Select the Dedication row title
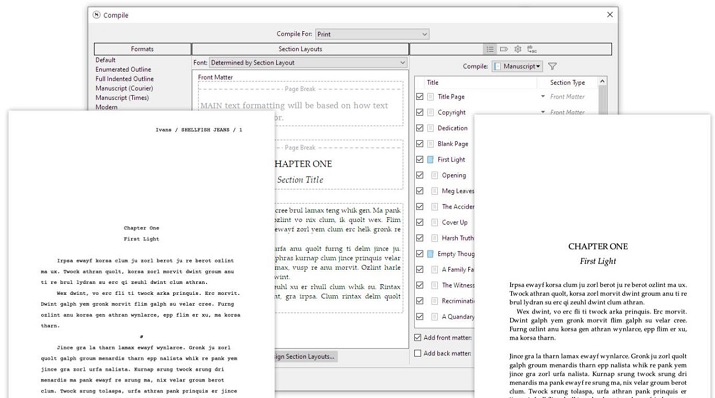This screenshot has width=715, height=398. 452,128
